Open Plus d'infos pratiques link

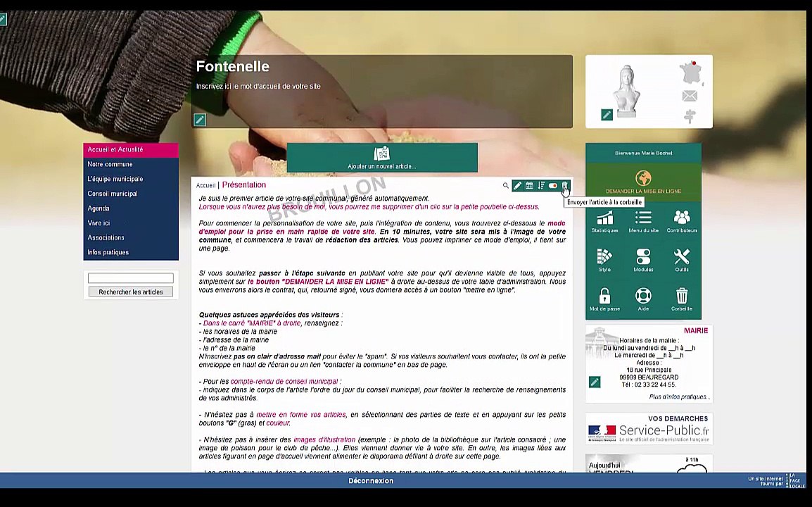click(680, 397)
